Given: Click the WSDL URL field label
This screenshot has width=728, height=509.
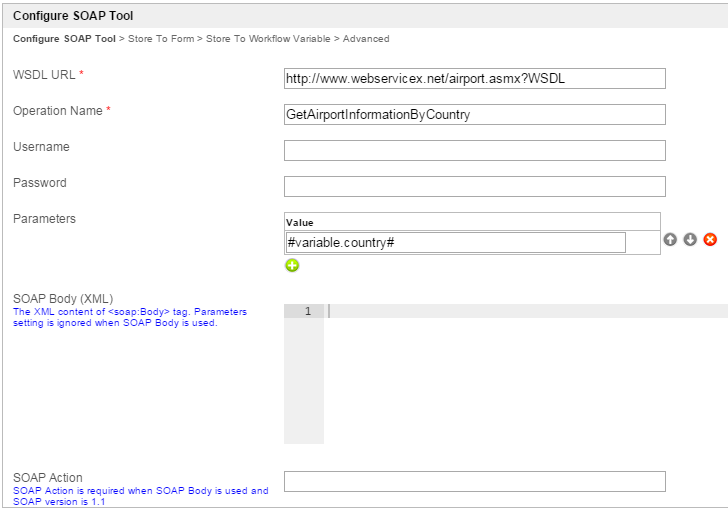Looking at the screenshot, I should [x=44, y=75].
